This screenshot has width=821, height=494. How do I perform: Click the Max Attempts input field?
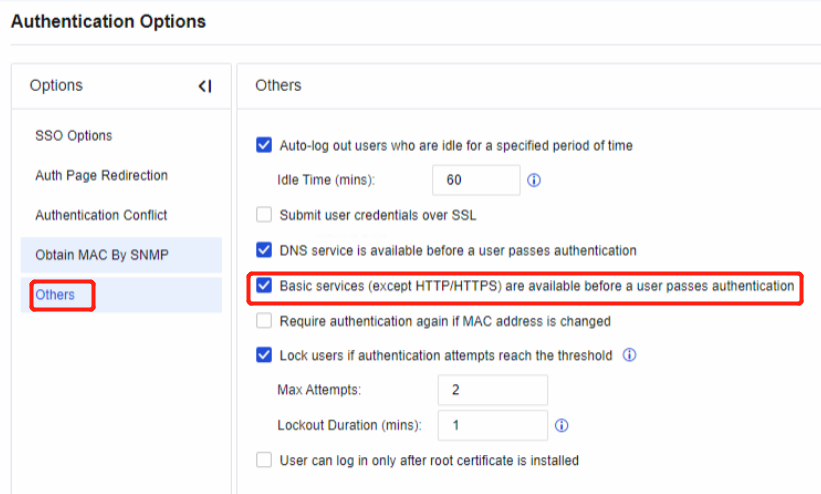(x=492, y=390)
